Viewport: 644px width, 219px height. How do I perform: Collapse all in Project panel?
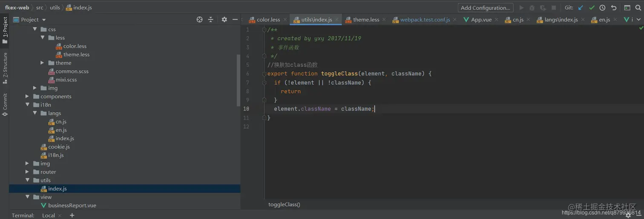coord(210,20)
